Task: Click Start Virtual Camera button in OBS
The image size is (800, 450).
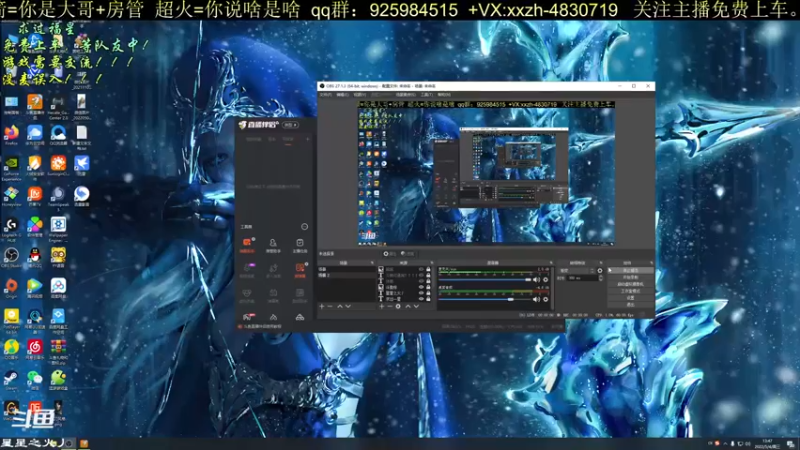Action: tap(631, 284)
